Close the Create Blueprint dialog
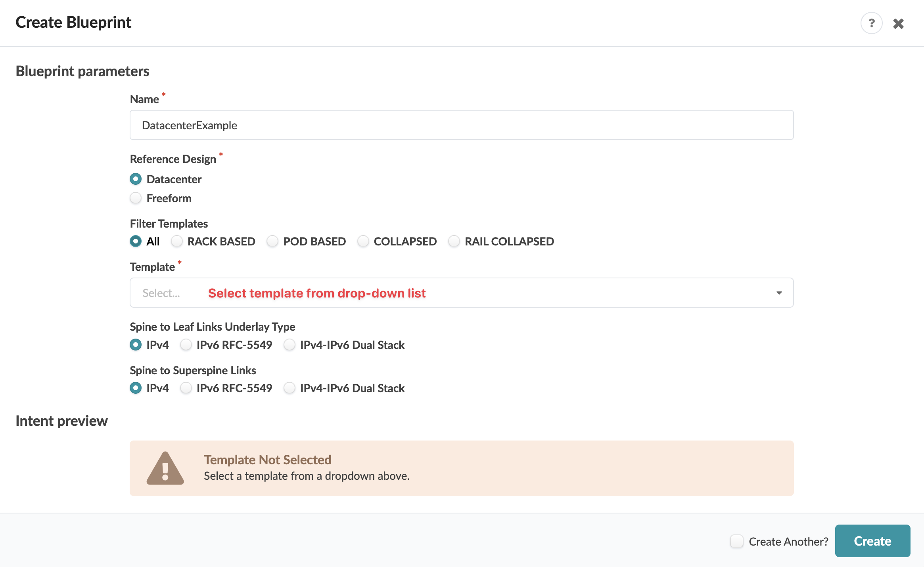Screen dimensions: 924x567 pyautogui.click(x=898, y=24)
